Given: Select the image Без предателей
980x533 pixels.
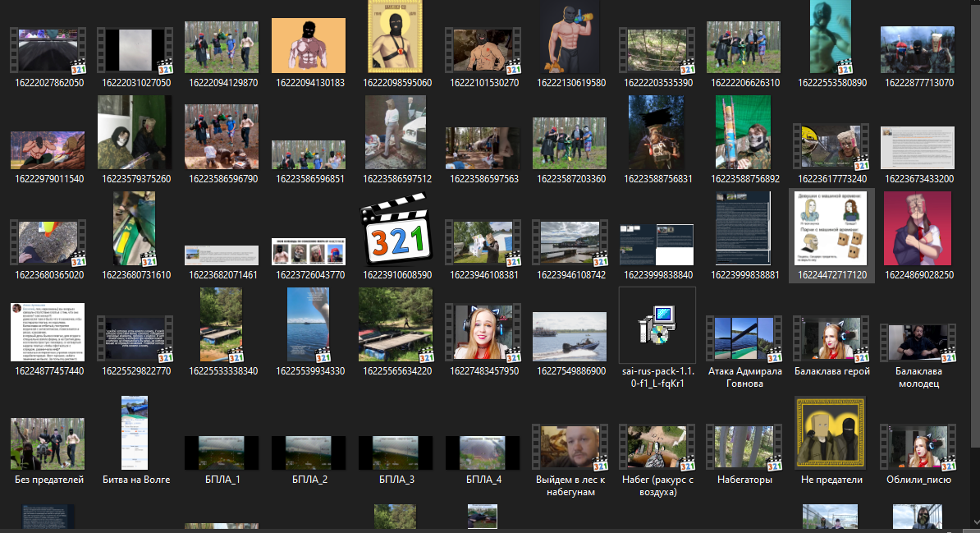Looking at the screenshot, I should pyautogui.click(x=48, y=444).
